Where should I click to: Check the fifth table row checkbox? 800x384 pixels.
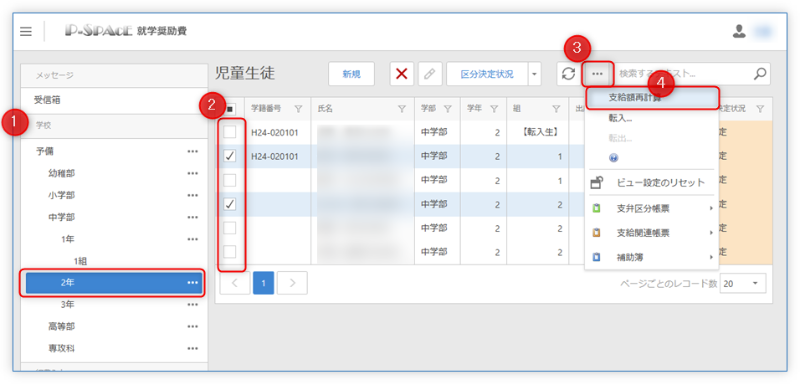(x=230, y=228)
